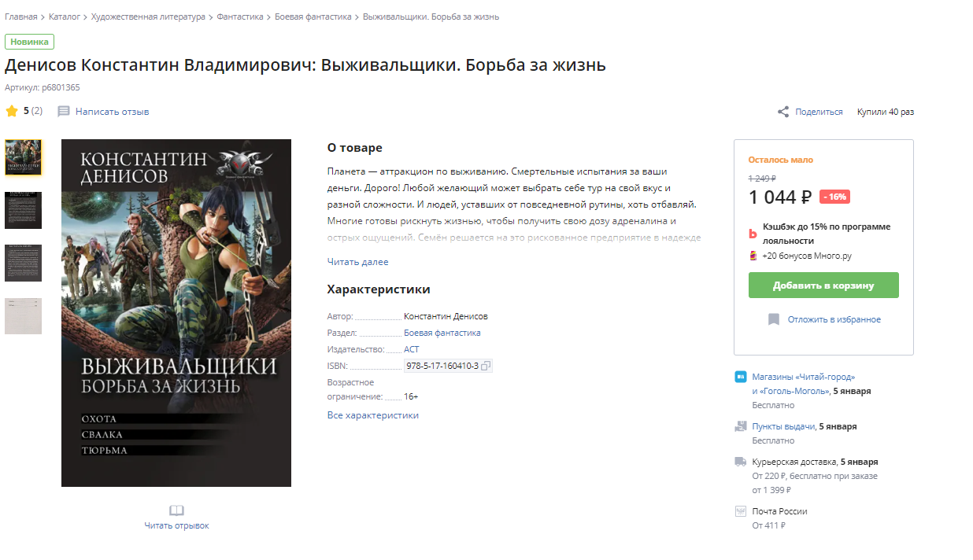This screenshot has height=560, width=973.
Task: Click Добавить в корзину button
Action: (x=823, y=286)
